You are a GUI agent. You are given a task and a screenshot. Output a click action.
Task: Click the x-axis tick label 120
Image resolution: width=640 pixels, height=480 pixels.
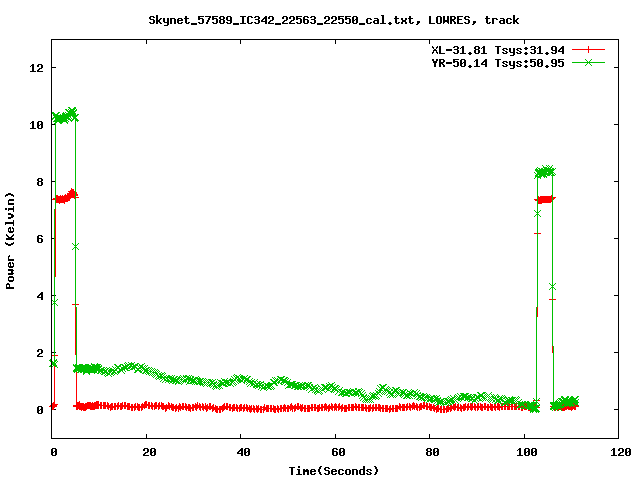click(x=621, y=452)
